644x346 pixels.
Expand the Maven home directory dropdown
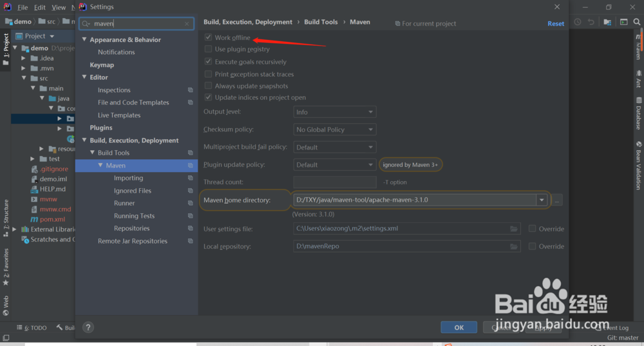coord(542,200)
